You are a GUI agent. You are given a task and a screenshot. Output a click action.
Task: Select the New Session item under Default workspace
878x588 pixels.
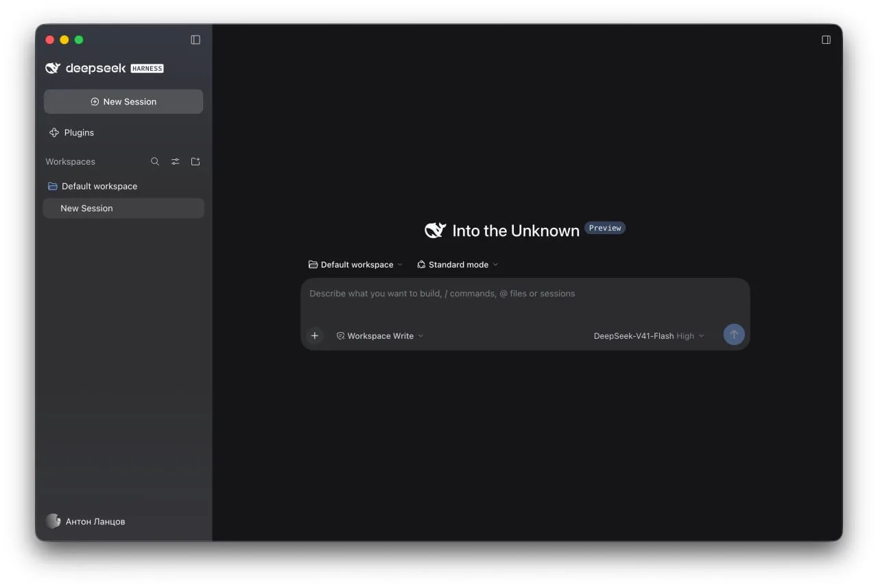point(123,209)
